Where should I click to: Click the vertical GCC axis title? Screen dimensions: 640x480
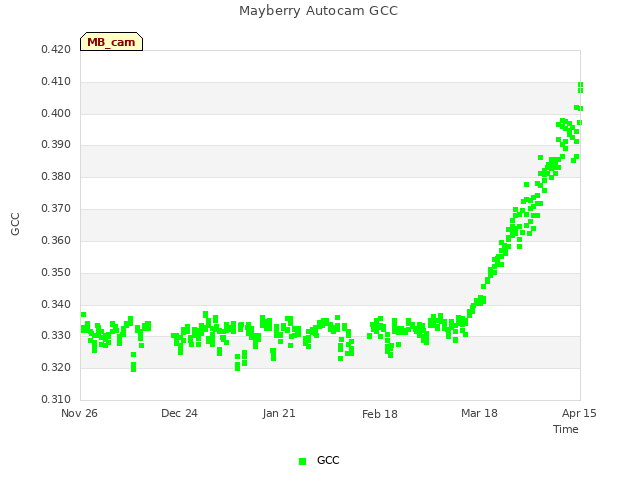click(15, 224)
